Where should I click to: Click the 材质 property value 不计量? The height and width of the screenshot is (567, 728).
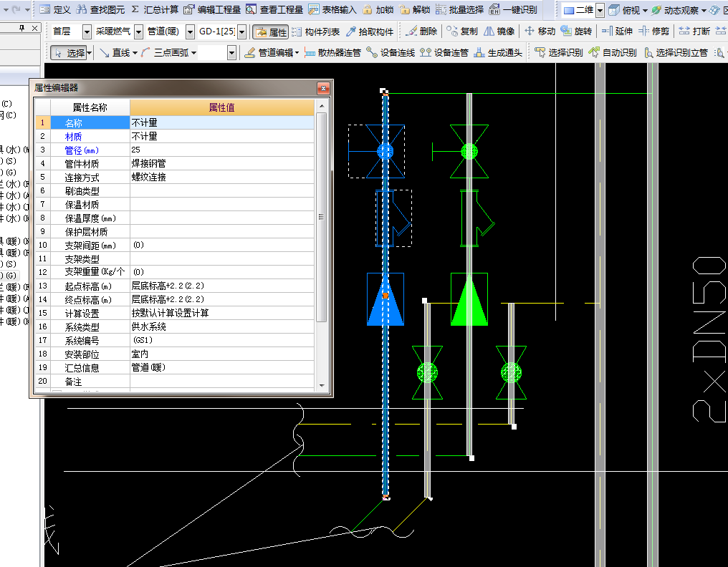(x=222, y=137)
